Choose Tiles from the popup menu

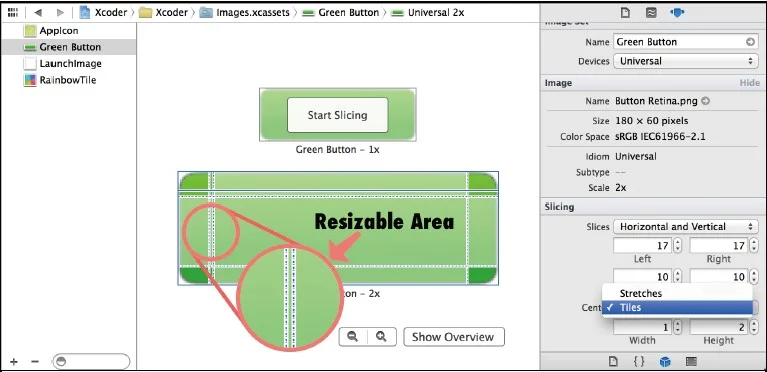pyautogui.click(x=677, y=307)
